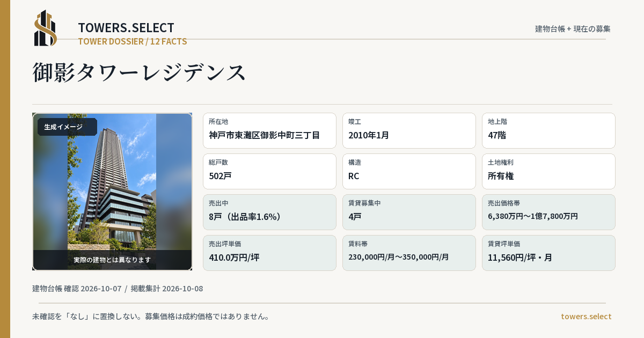Open the 売出中 8戸 listing card
The image size is (644, 338).
click(269, 212)
